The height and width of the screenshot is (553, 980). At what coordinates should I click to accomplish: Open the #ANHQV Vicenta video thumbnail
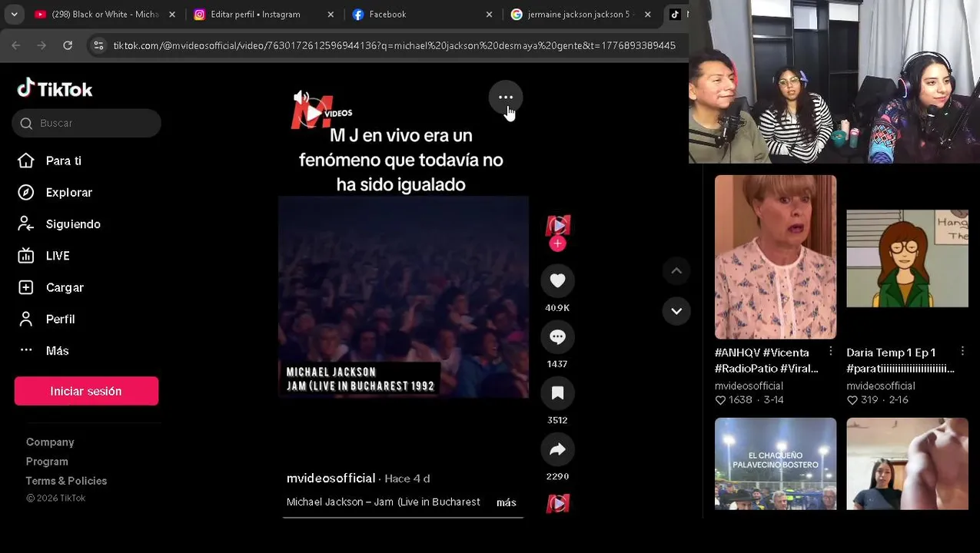(776, 257)
